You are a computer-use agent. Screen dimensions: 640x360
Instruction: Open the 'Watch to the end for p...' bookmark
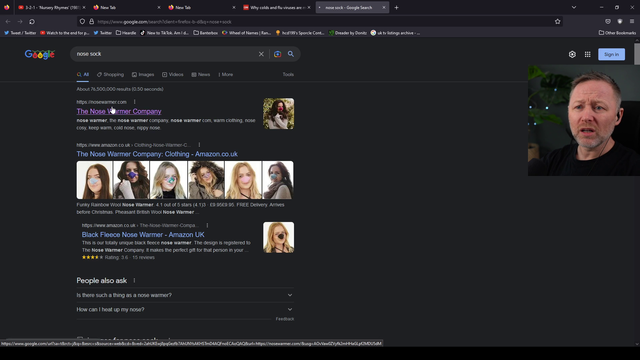pyautogui.click(x=64, y=33)
